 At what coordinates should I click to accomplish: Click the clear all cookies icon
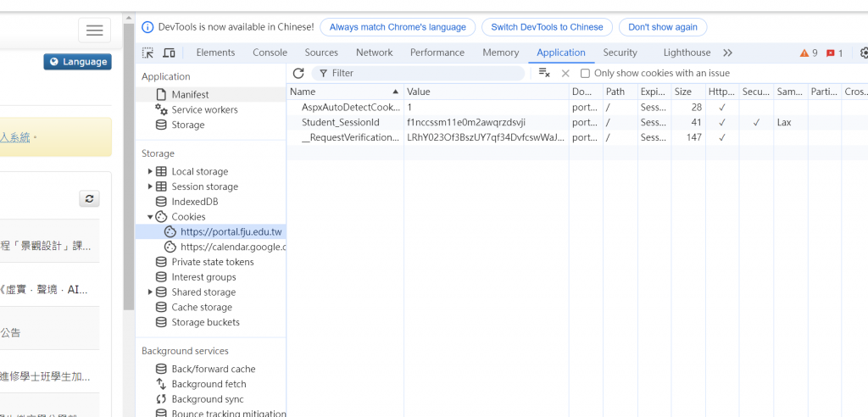click(544, 73)
